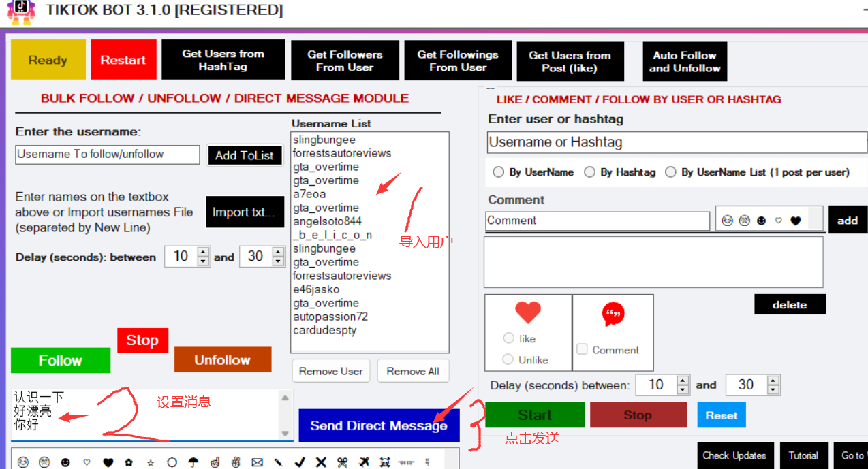Image resolution: width=868 pixels, height=469 pixels.
Task: Insert the umbrella emoji from bottom emoji bar
Action: (x=193, y=462)
